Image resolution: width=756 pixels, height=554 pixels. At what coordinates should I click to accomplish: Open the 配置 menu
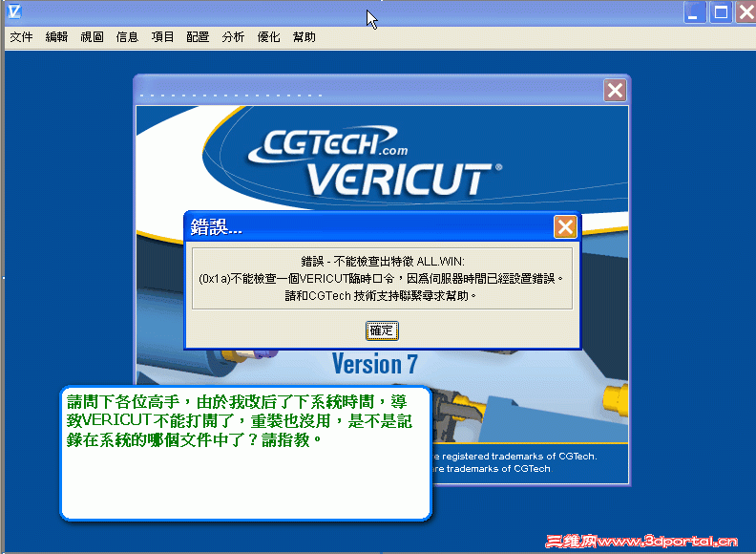click(x=198, y=37)
